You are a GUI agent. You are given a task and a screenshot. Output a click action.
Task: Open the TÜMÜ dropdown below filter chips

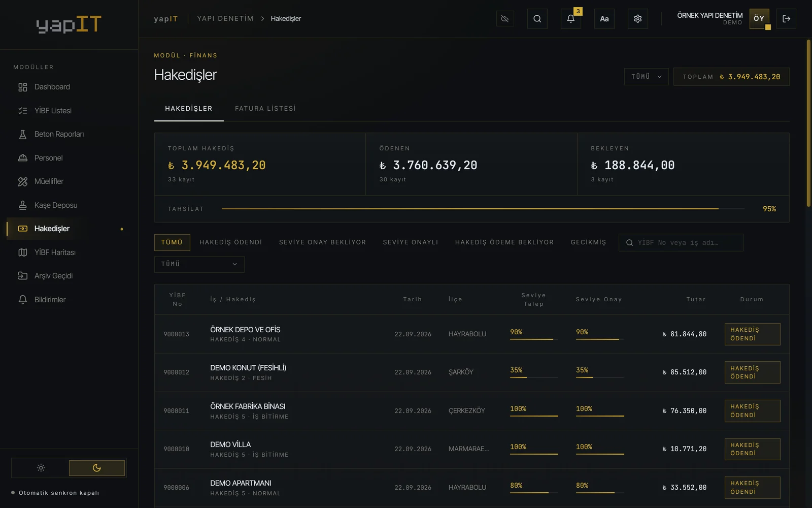[x=199, y=264]
